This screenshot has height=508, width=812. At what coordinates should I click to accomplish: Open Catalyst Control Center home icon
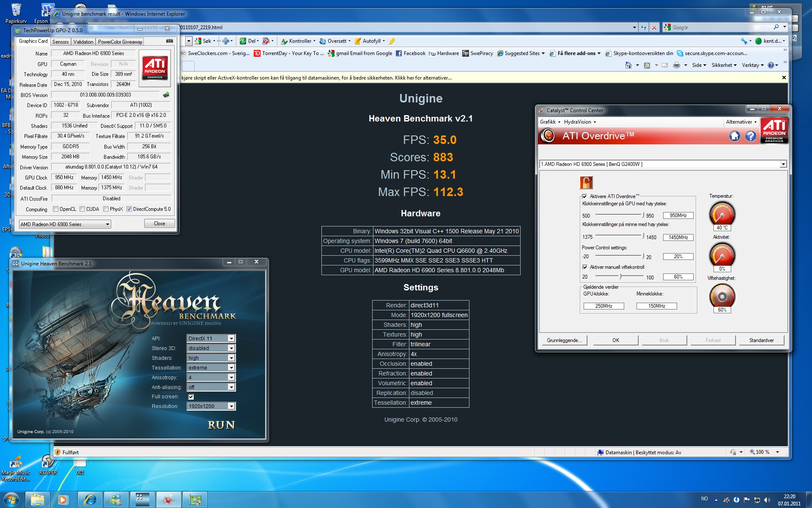[x=735, y=136]
